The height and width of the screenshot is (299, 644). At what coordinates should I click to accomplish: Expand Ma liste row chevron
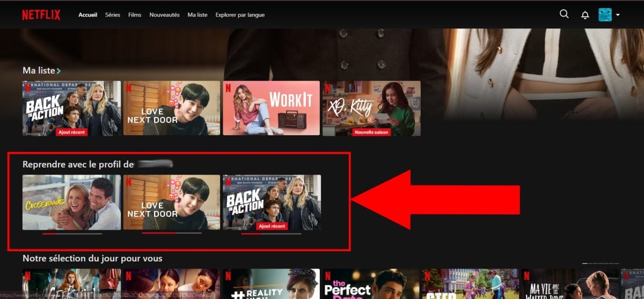tap(58, 71)
